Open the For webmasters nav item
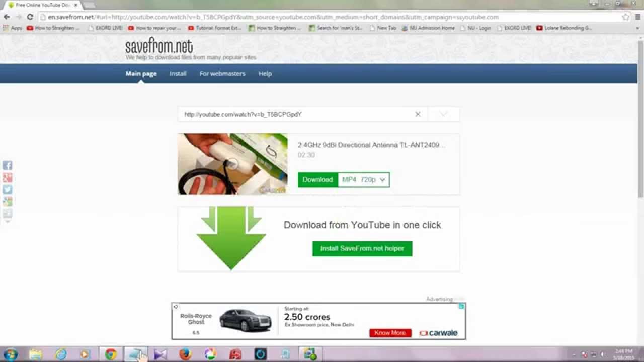This screenshot has width=644, height=362. (222, 74)
